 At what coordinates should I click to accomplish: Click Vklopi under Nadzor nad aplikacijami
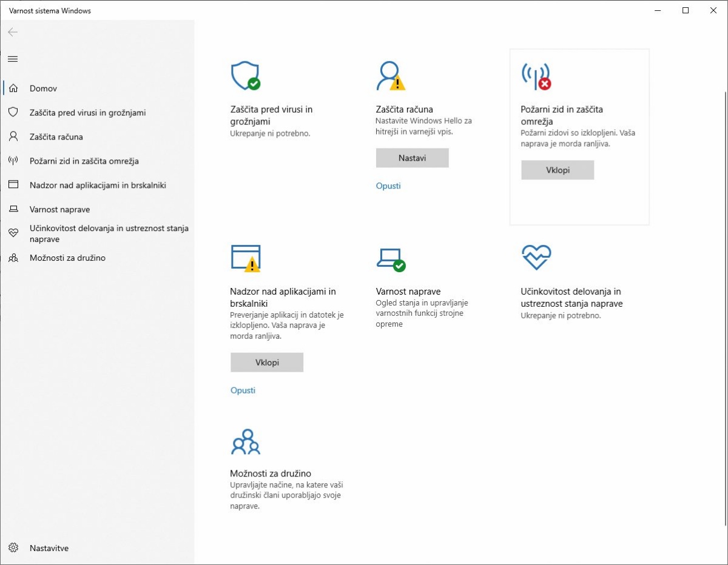point(267,363)
